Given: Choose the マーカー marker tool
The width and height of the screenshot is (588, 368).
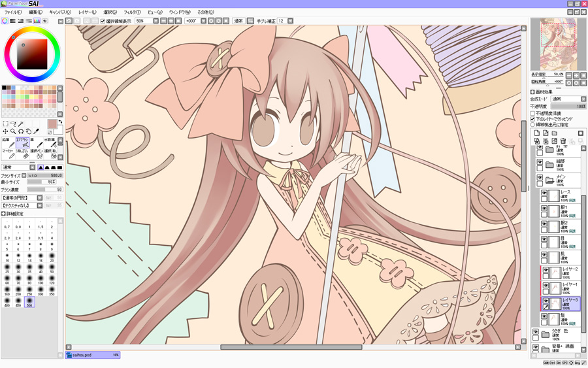Looking at the screenshot, I should coord(8,154).
